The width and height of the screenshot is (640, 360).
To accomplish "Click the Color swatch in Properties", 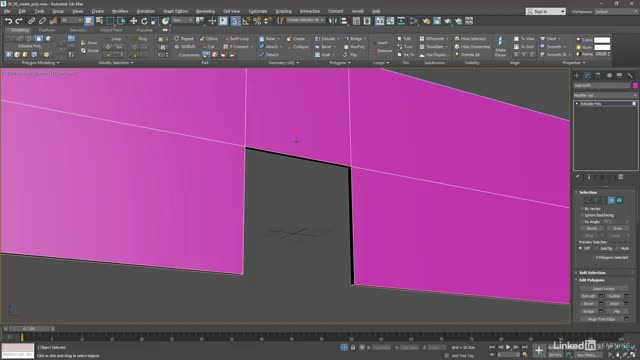I will (602, 40).
